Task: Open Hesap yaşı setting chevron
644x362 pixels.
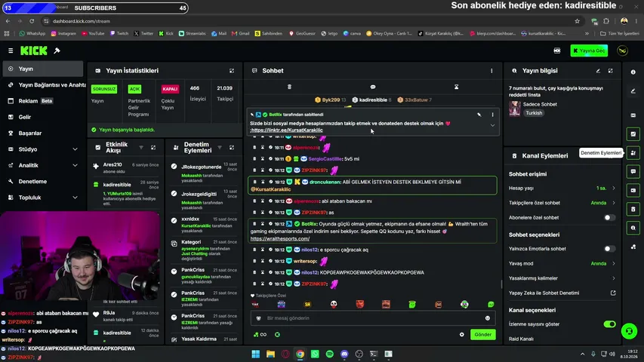Action: point(614,188)
